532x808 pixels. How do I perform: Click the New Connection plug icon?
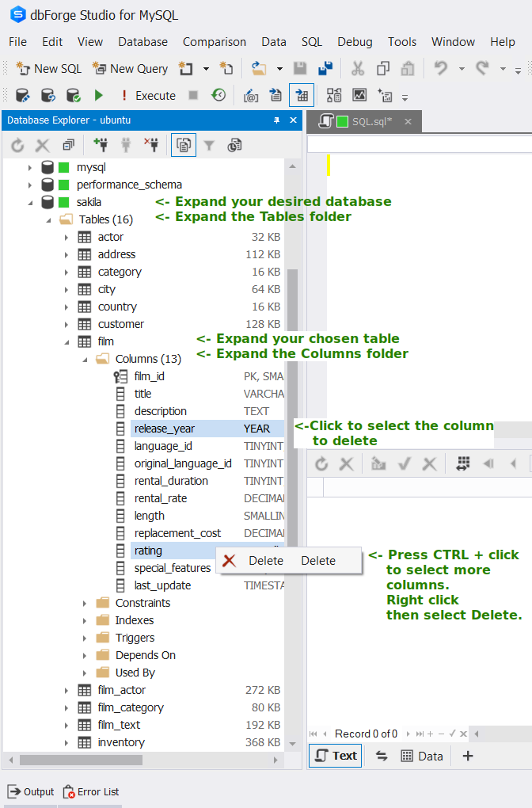click(101, 145)
